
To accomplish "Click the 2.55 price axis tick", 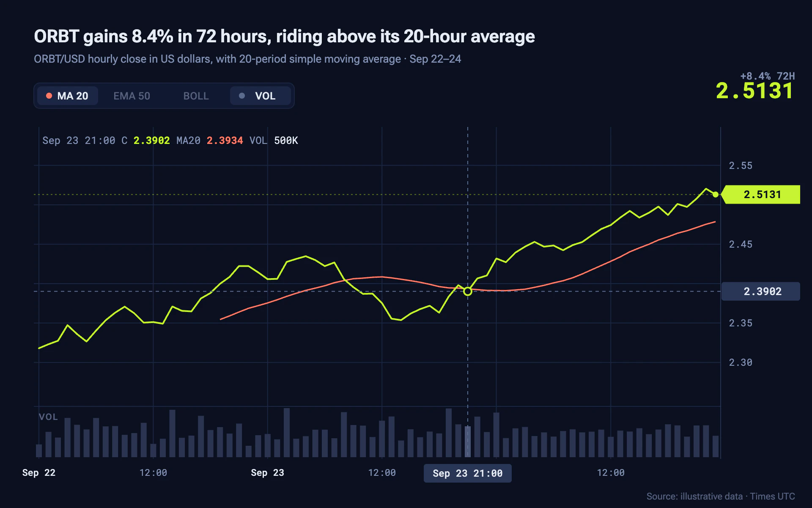I will [x=741, y=166].
